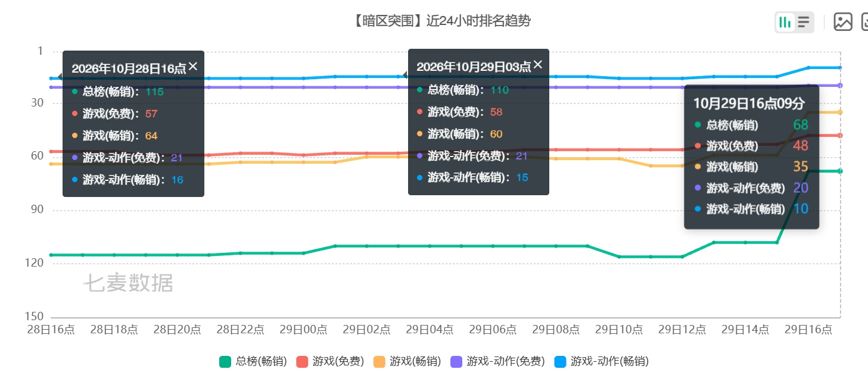Viewport: 868px width, 391px height.
Task: Select the 游戏(免费) value 57 in the tooltip
Action: click(x=151, y=114)
